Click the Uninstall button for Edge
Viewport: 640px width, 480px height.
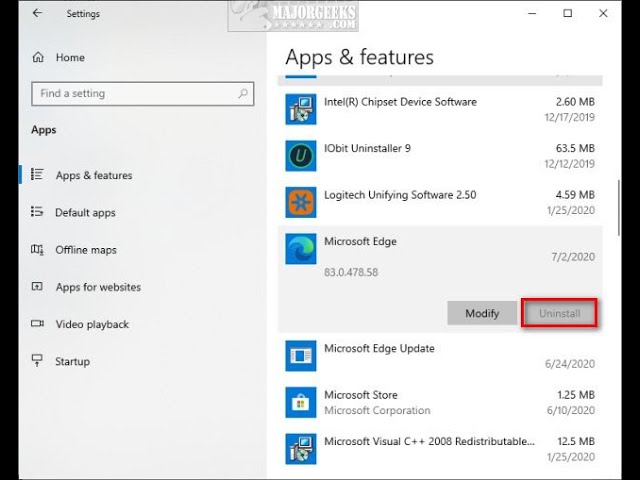point(560,313)
